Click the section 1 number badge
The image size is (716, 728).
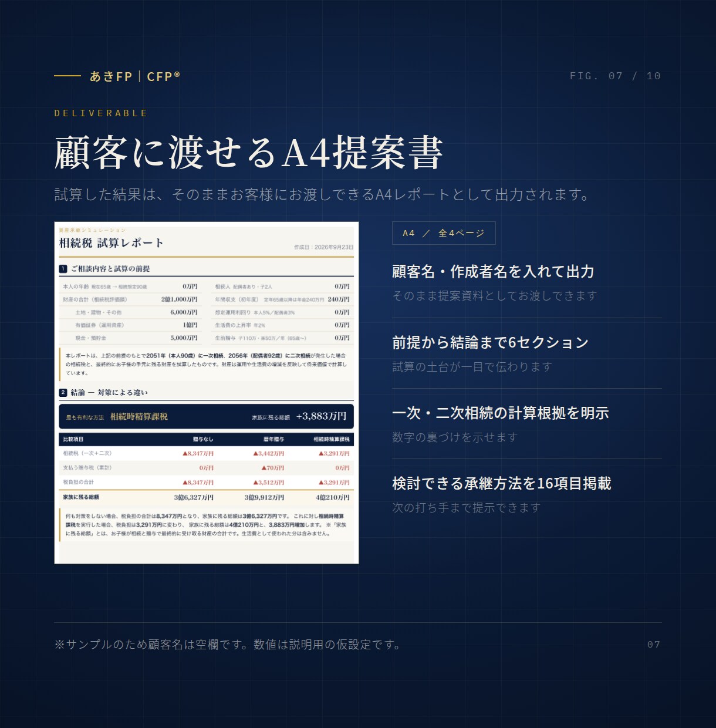[63, 269]
